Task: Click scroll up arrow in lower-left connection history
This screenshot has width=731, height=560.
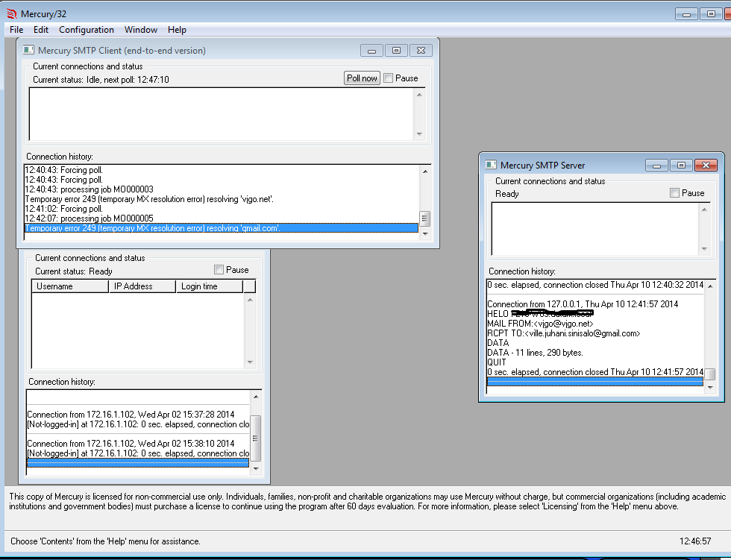Action: (x=255, y=397)
